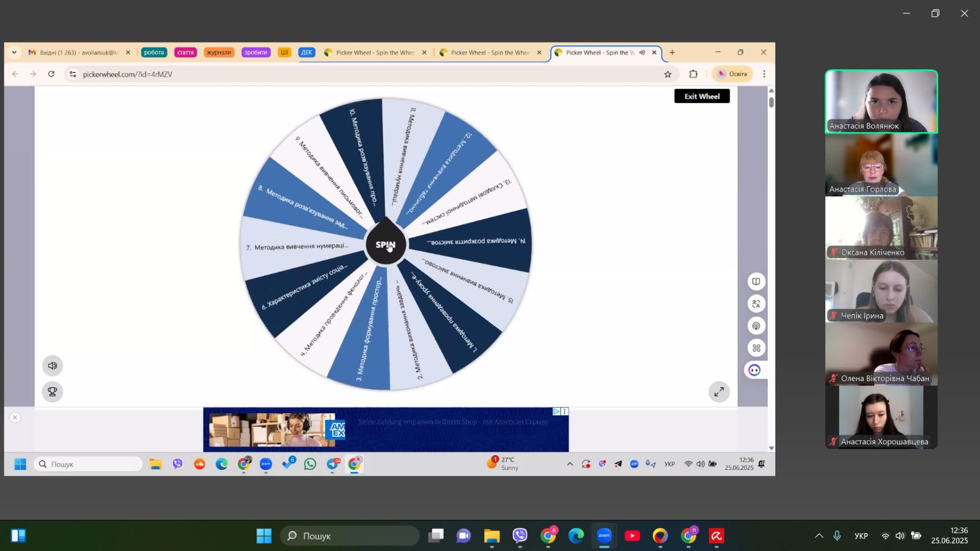This screenshot has width=980, height=551.
Task: Click the translate icon in sidebar
Action: [x=756, y=304]
